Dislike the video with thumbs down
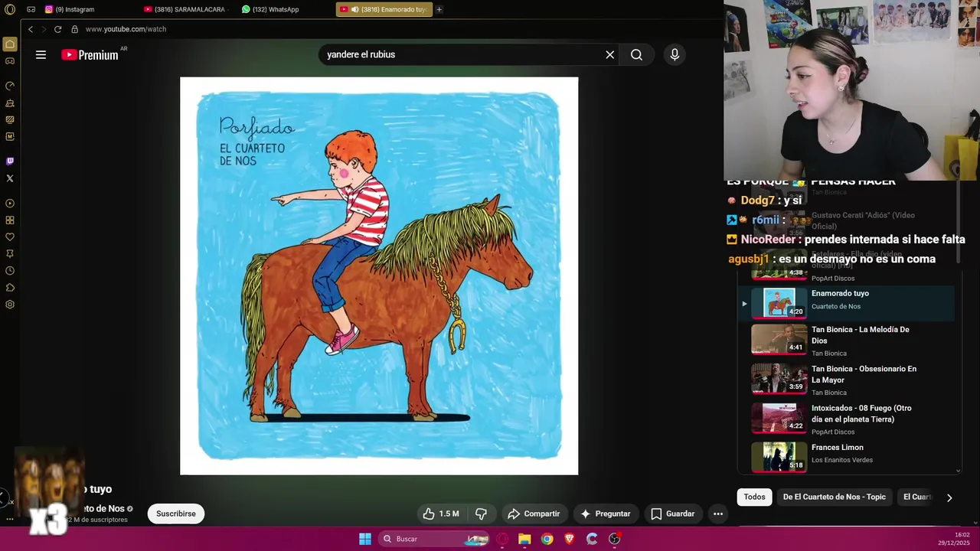The height and width of the screenshot is (551, 980). click(482, 514)
